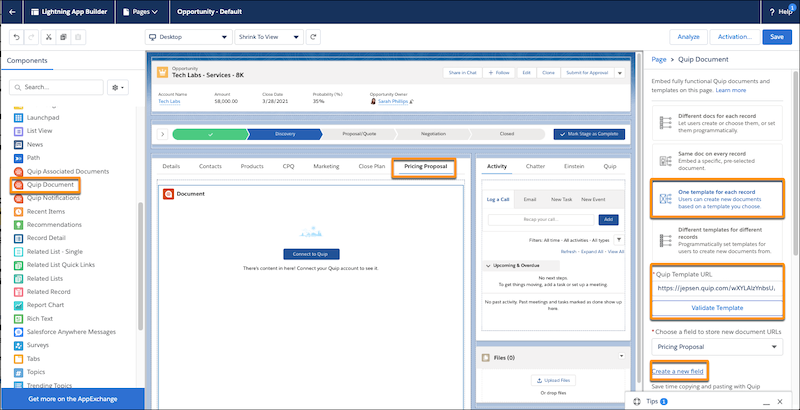Click the refresh canvas icon
Viewport: 800px width, 410px height.
315,37
